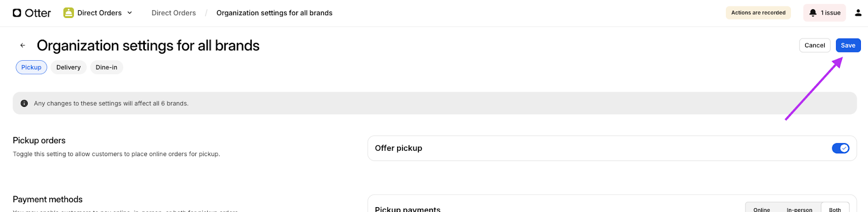Select In-person for pickup payments

[x=799, y=209]
